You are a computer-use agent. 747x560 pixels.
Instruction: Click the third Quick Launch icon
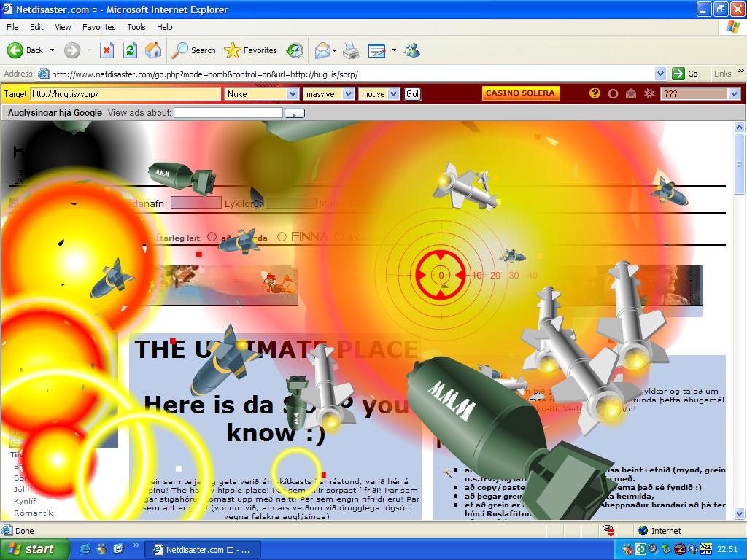coord(118,549)
